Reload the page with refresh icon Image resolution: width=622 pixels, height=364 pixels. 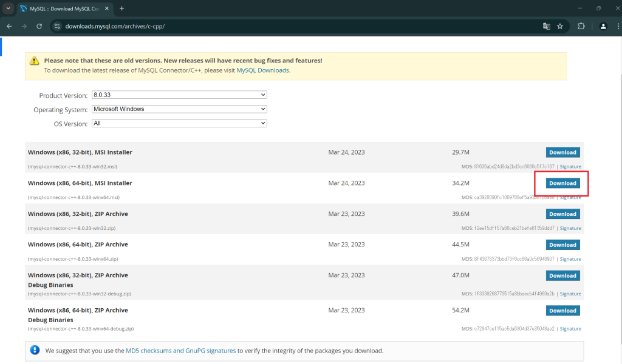pos(39,26)
